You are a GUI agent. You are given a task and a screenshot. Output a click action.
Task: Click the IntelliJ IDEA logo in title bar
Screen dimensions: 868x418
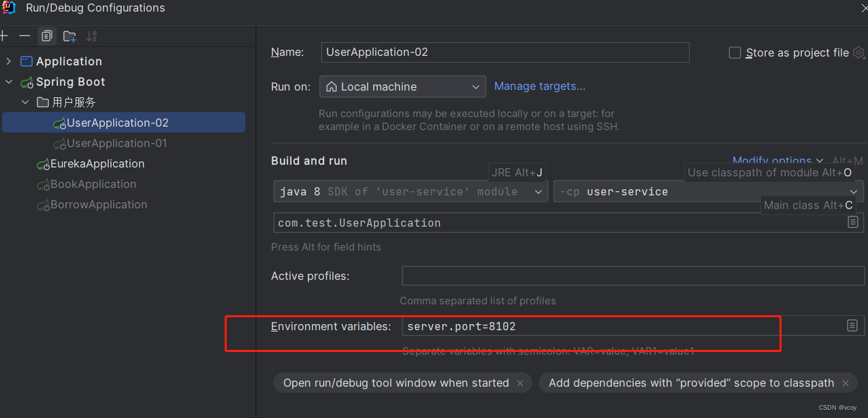coord(9,8)
